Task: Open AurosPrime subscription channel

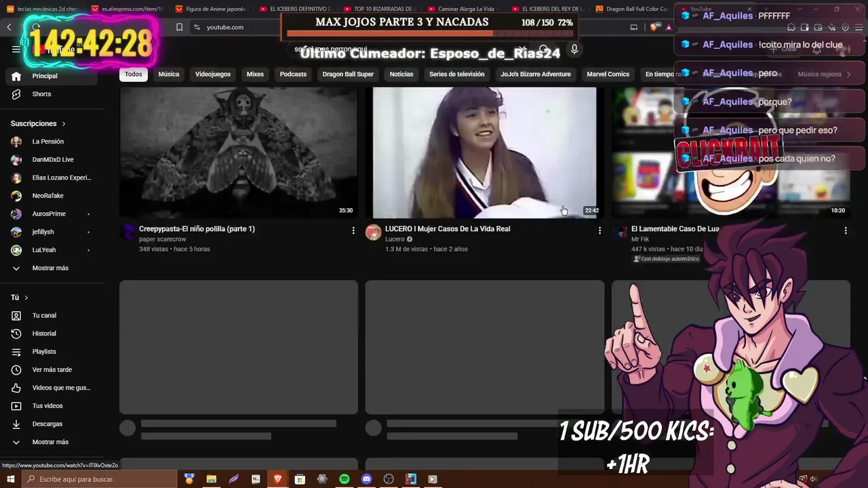Action: tap(52, 213)
